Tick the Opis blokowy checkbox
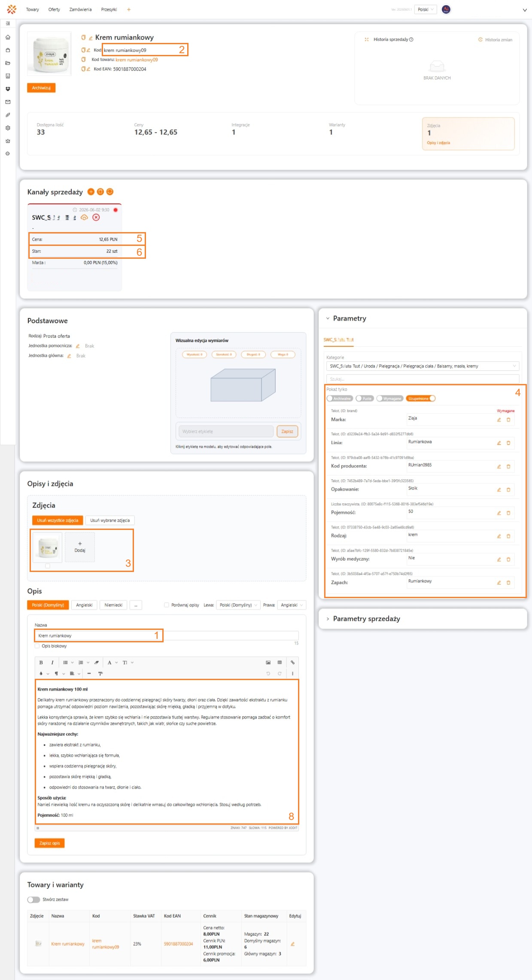The image size is (532, 980). tap(37, 646)
